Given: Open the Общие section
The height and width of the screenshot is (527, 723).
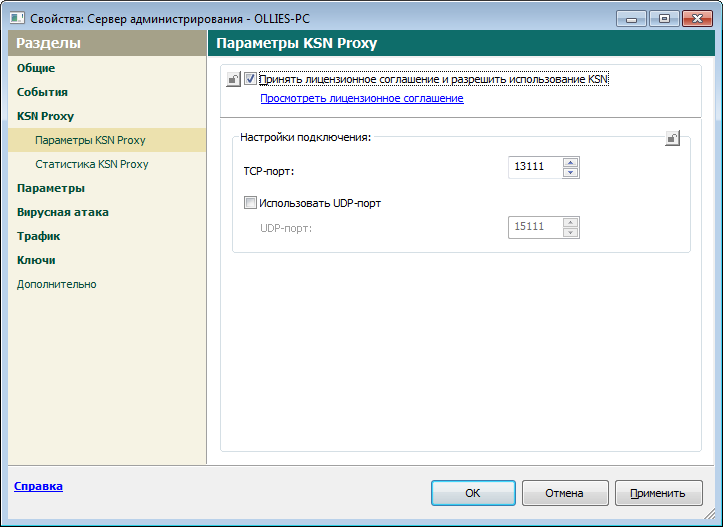Looking at the screenshot, I should (36, 68).
